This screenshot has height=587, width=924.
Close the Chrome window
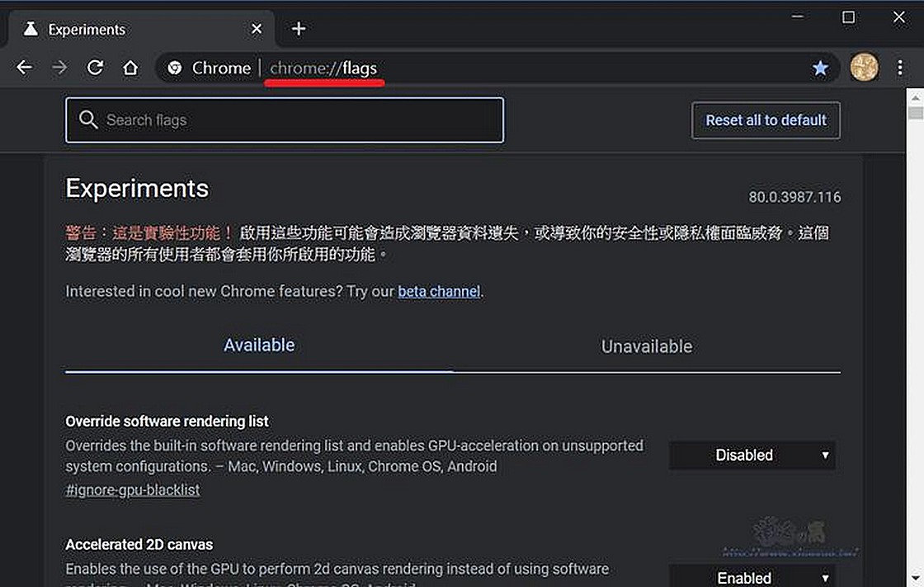tap(898, 17)
